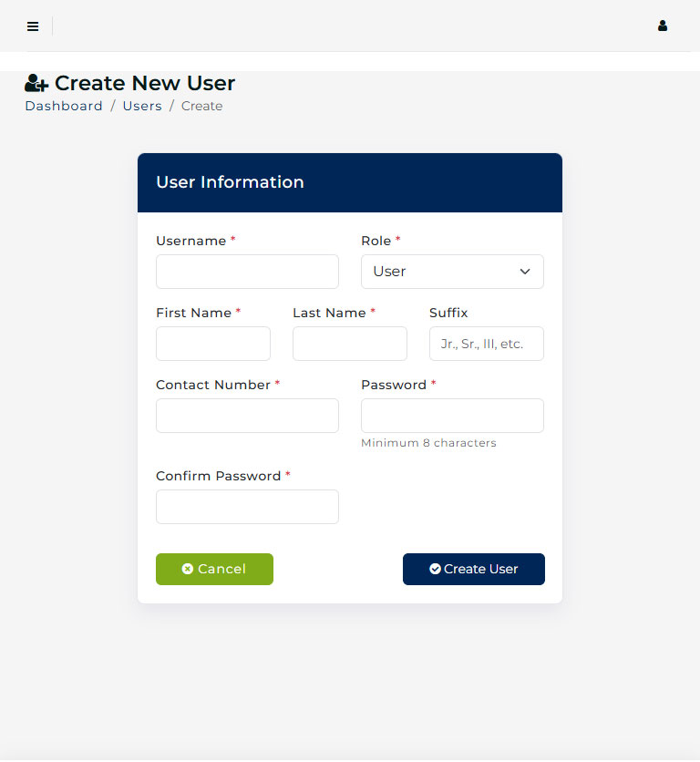700x762 pixels.
Task: Submit with the Create User button
Action: 474,569
